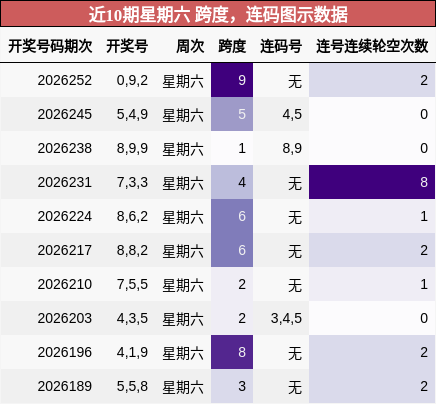The width and height of the screenshot is (436, 404).
Task: Click draw numbers 0,9,2
Action: tap(132, 80)
